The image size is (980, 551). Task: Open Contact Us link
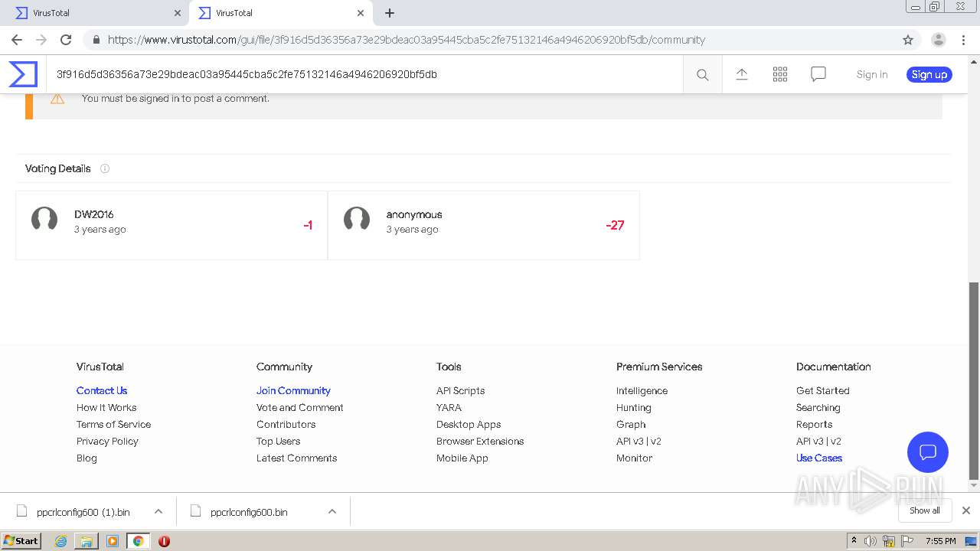point(102,390)
